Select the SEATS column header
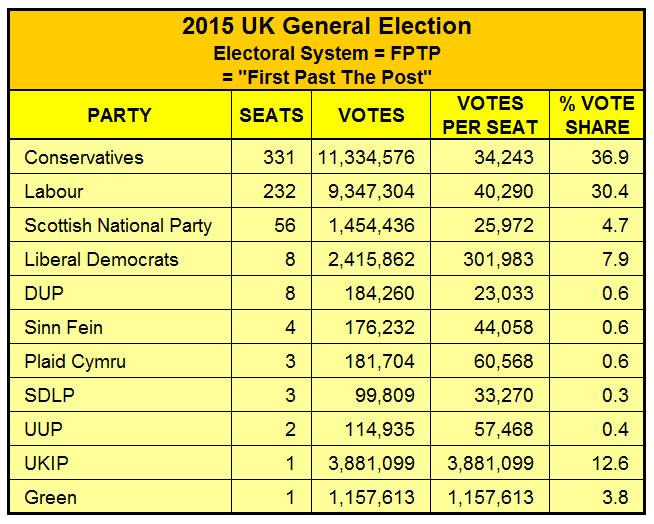Viewport: 654px width, 524px height. pos(272,115)
